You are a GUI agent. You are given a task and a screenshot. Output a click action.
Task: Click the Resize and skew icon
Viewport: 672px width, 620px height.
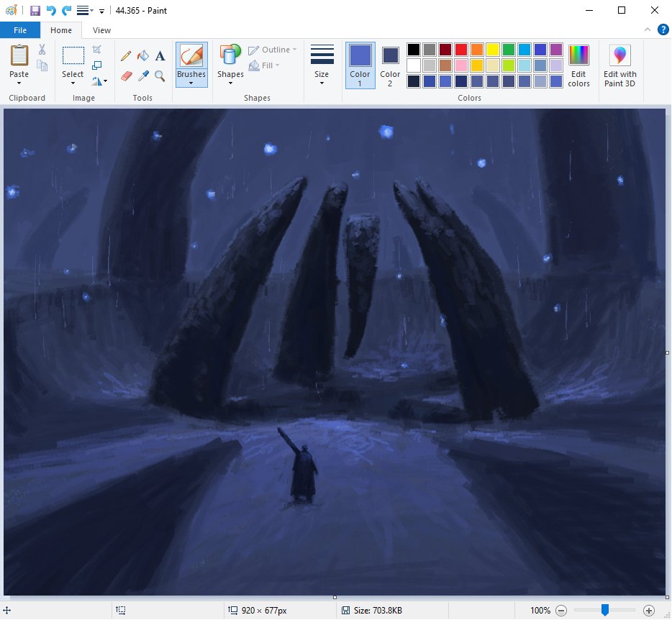click(97, 65)
